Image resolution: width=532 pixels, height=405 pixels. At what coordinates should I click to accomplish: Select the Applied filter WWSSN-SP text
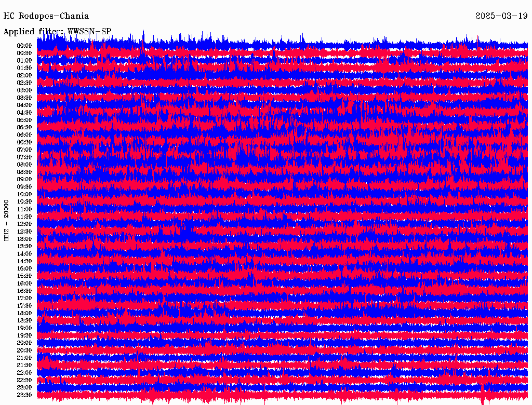(x=57, y=32)
